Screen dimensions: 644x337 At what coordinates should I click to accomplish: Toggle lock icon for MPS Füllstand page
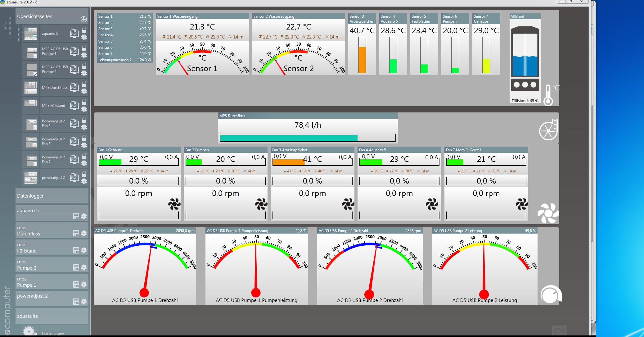tap(84, 102)
